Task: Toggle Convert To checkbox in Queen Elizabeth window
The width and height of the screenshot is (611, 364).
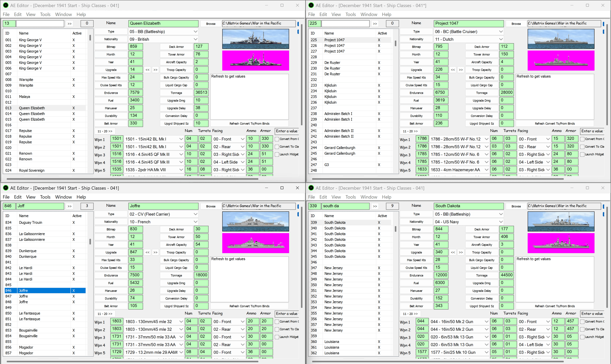Action: 277,147
